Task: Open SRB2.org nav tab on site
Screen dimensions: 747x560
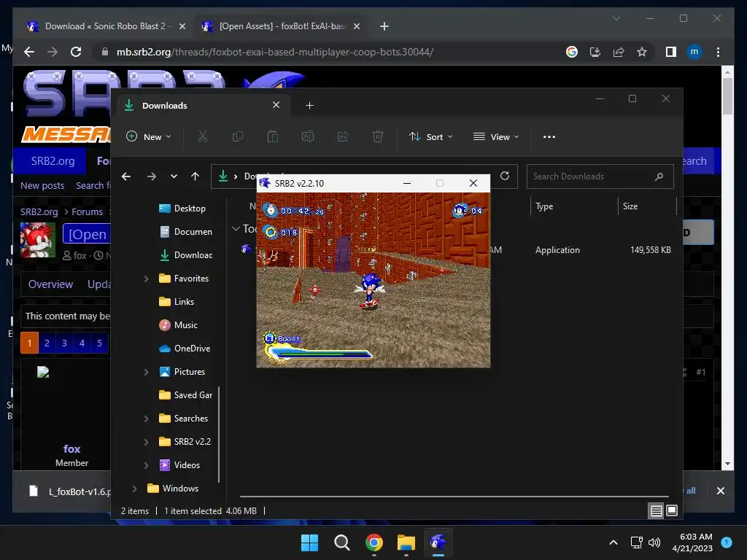Action: [x=53, y=161]
